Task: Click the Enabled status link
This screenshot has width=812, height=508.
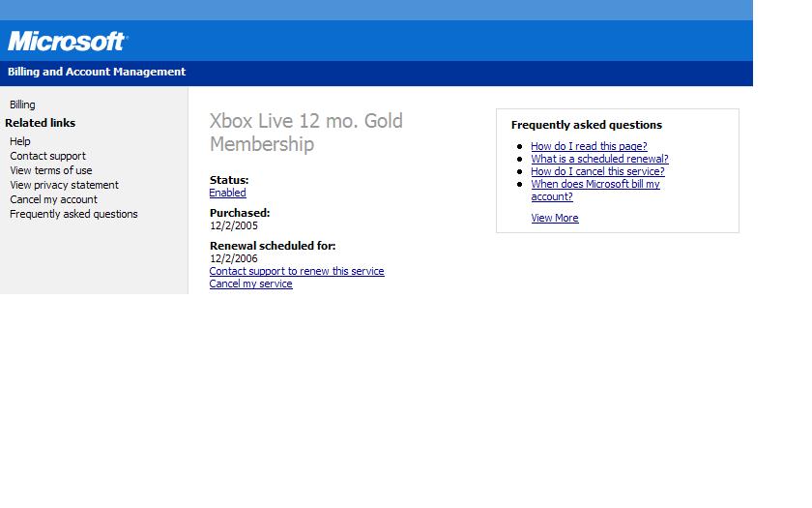Action: 227,193
